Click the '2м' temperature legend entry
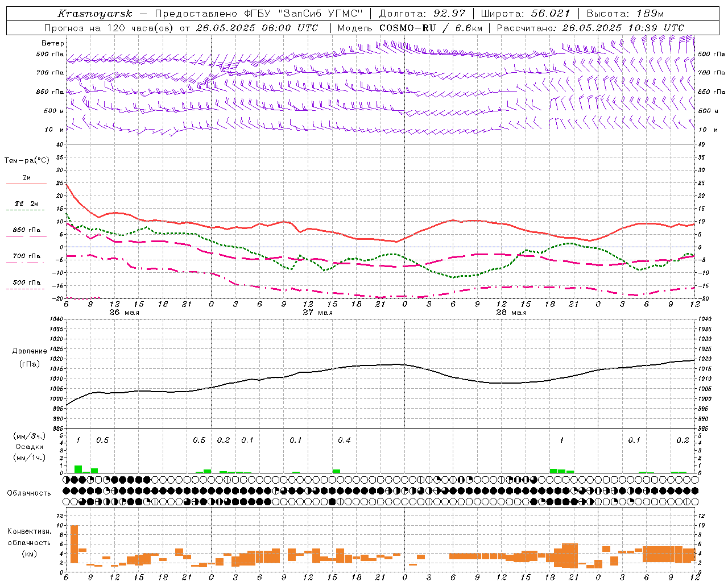Viewport: 728px width, 582px height. click(27, 177)
